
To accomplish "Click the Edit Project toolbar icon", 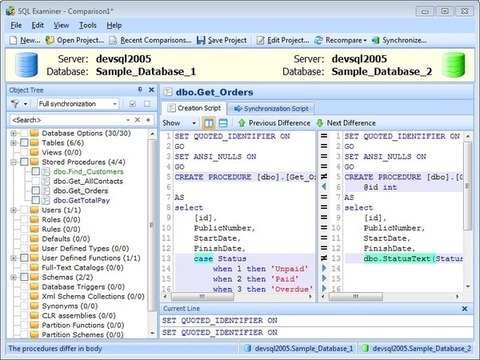I will tap(260, 40).
